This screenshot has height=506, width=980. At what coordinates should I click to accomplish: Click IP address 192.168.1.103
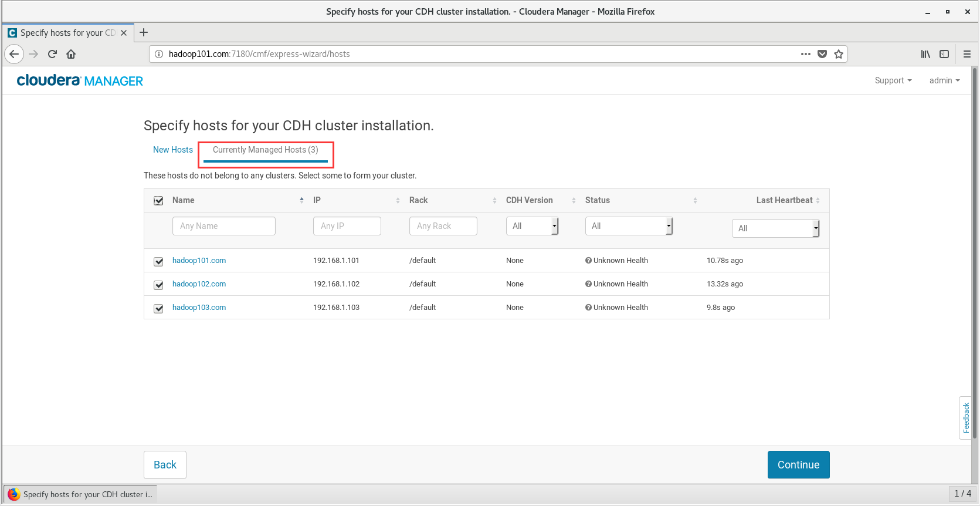pos(336,308)
